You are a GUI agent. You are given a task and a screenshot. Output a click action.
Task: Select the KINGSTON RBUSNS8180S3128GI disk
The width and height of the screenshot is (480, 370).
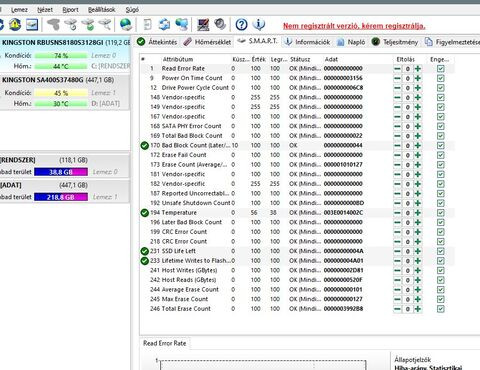tap(65, 54)
